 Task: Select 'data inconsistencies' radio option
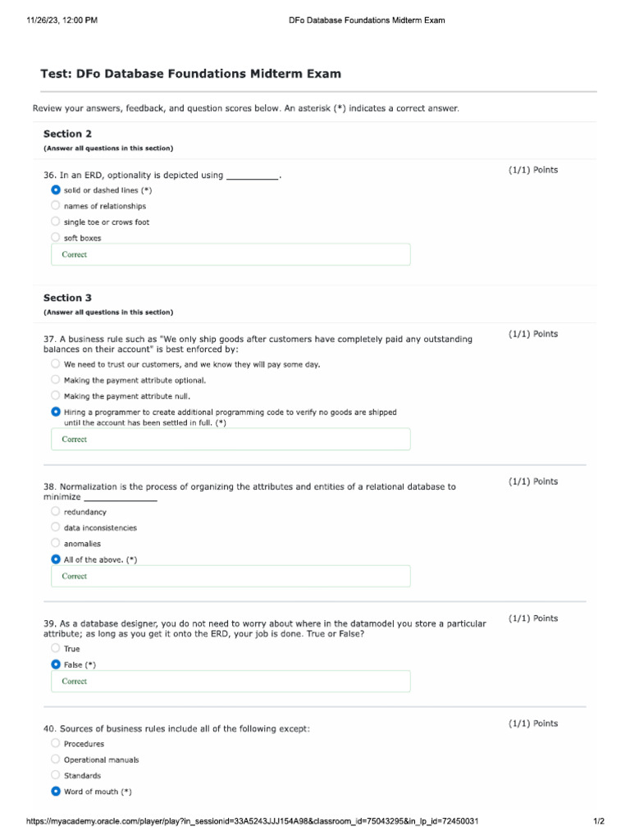(56, 527)
